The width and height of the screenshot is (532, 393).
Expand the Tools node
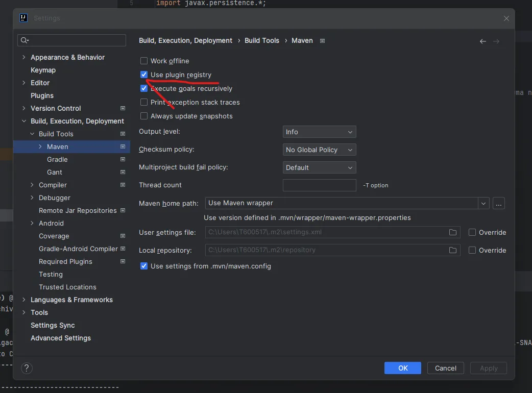[x=24, y=313]
